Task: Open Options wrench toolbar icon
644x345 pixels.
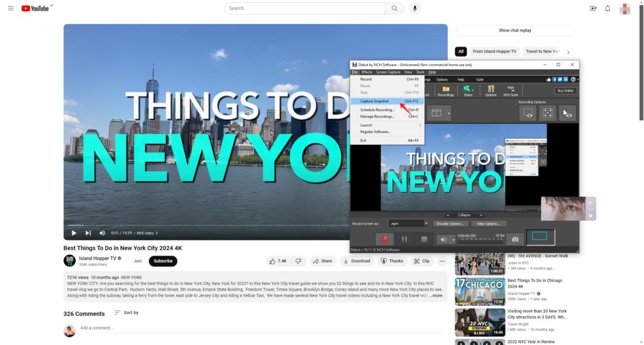Action: [x=491, y=91]
